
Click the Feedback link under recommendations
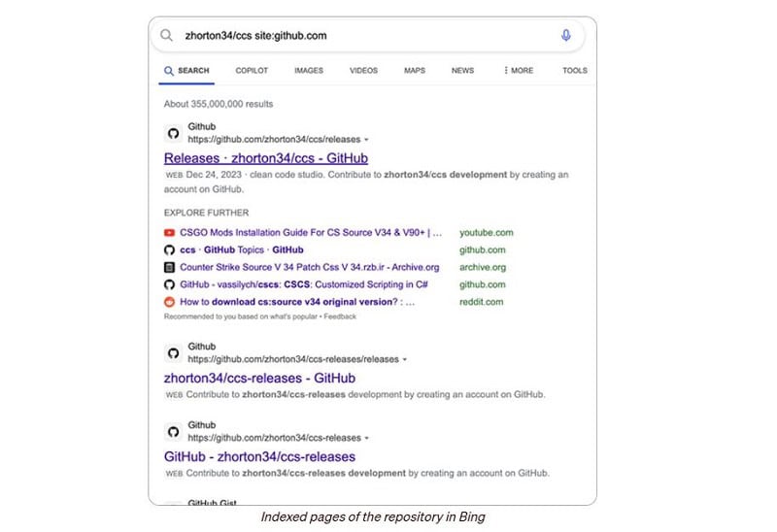(x=340, y=316)
